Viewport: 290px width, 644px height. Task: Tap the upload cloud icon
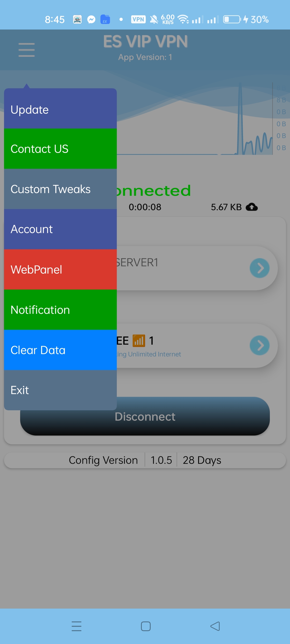tap(252, 207)
